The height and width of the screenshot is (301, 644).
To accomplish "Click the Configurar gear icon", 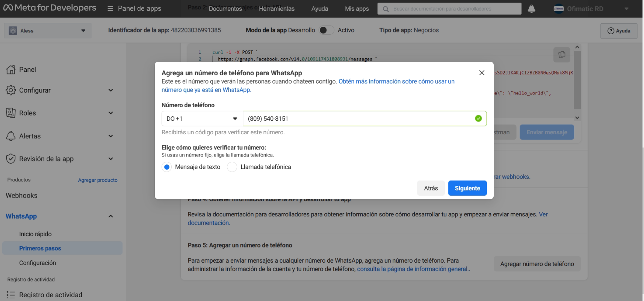I will coord(11,90).
